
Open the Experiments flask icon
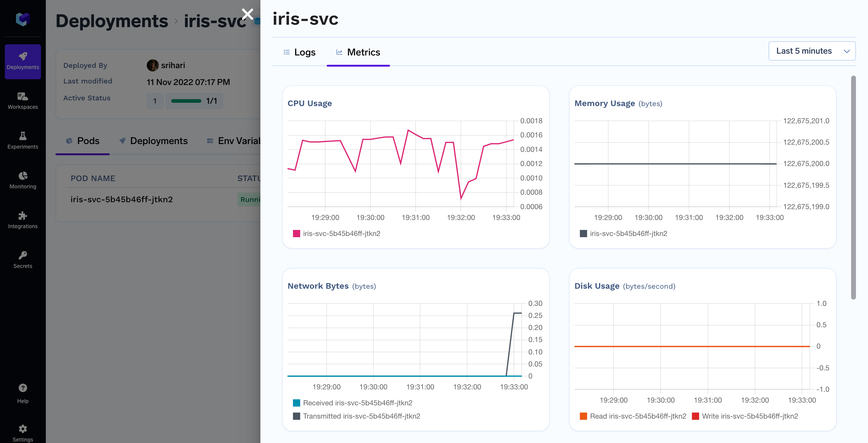(23, 140)
